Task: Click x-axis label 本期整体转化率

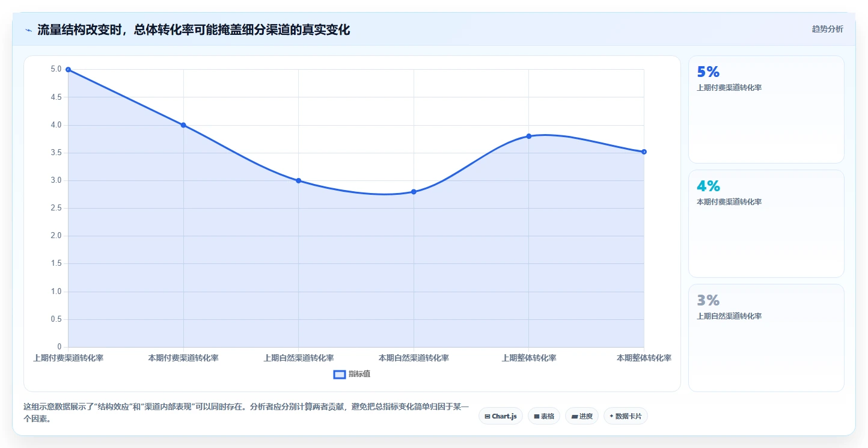Action: coord(644,358)
